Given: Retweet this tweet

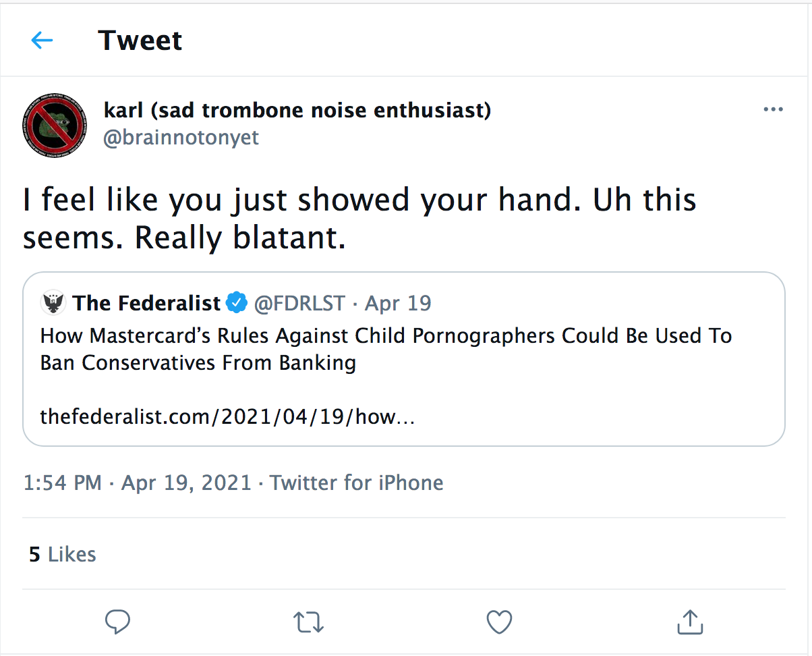Looking at the screenshot, I should [308, 622].
